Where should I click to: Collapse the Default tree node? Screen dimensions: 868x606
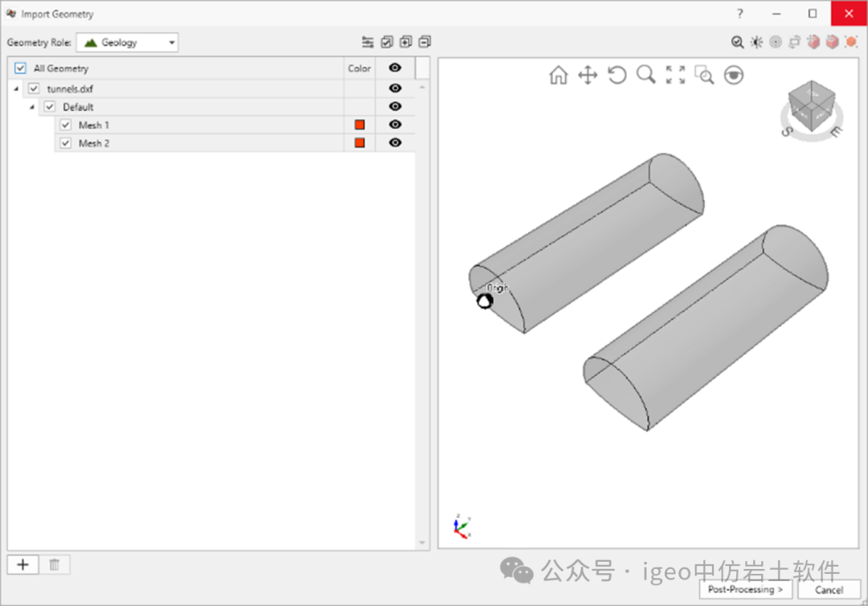[32, 107]
